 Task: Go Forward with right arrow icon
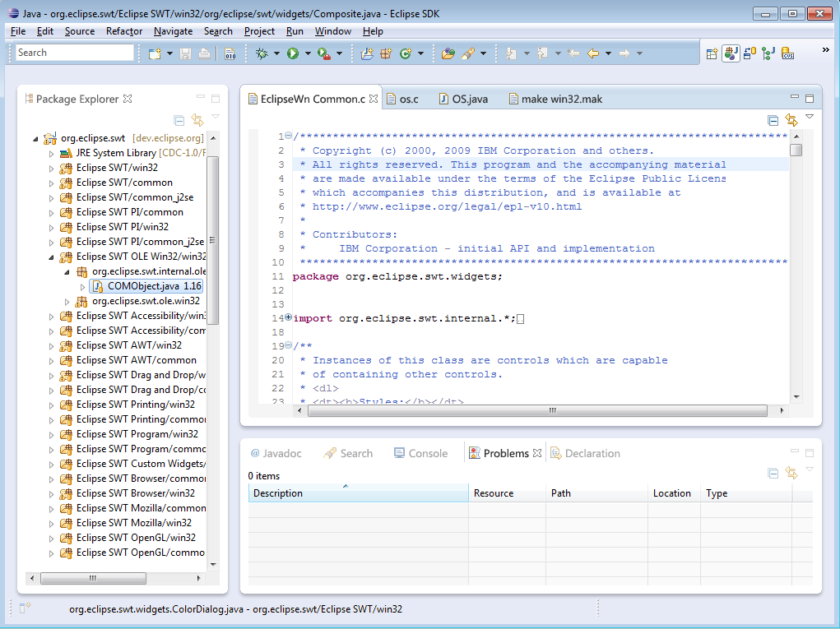tap(624, 53)
